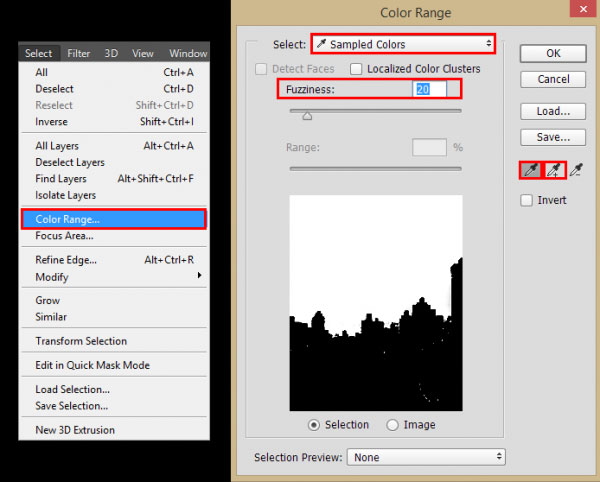Open the Selection Preview dropdown
Screen dimensions: 600x482
click(x=426, y=457)
